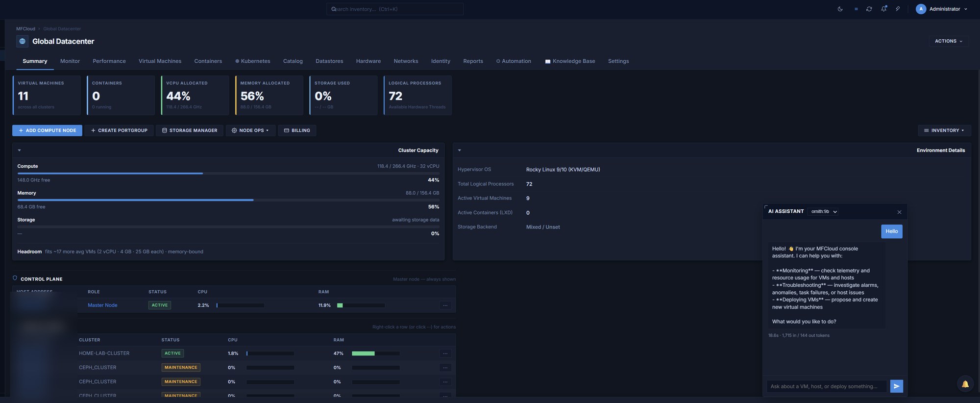
Task: Click the shield icon next to Control Plane
Action: coord(15,278)
